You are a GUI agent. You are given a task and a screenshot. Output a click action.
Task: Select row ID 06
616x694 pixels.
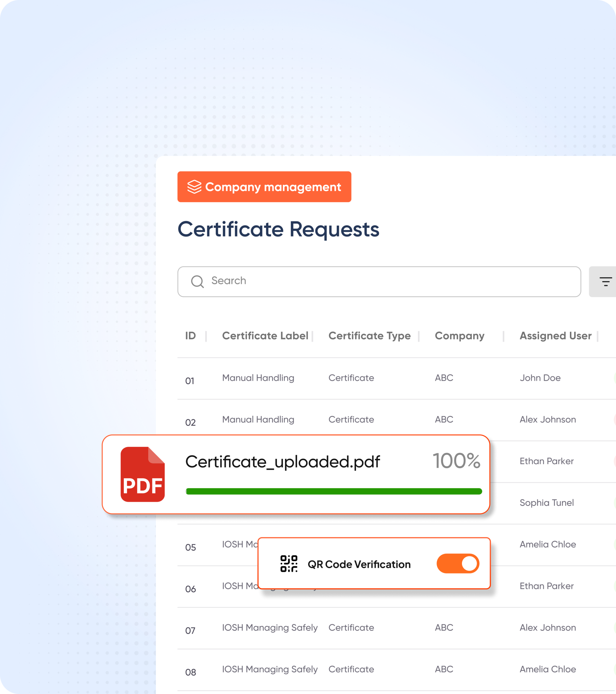(x=191, y=589)
